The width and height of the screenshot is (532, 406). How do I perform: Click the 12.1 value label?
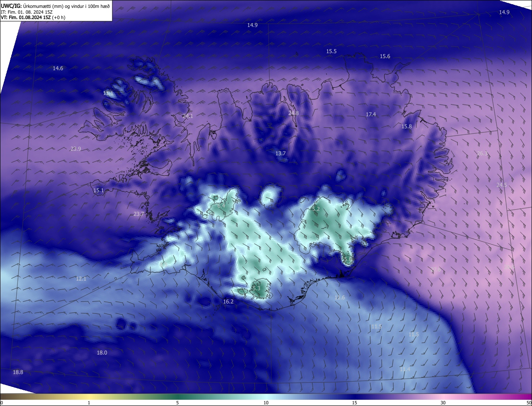pyautogui.click(x=81, y=279)
